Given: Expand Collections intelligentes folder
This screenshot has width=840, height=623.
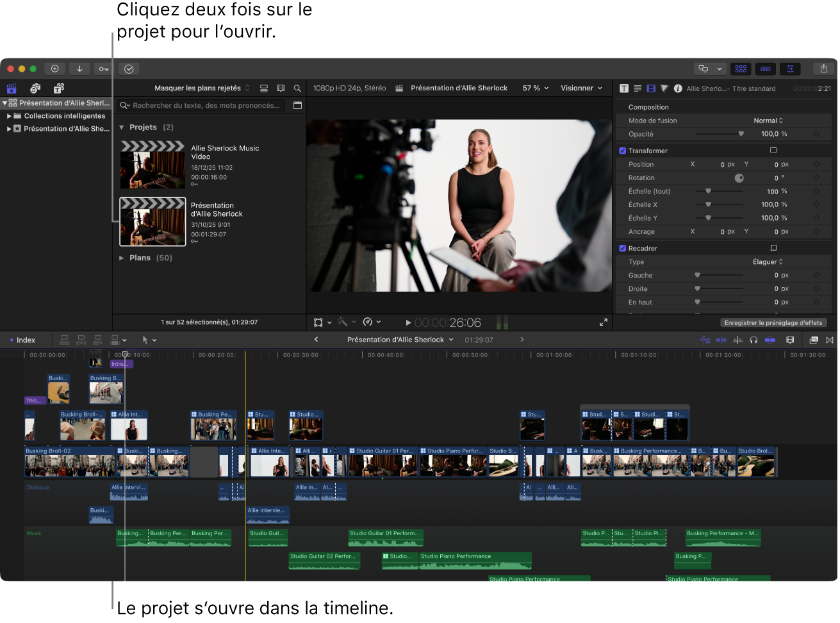Looking at the screenshot, I should [x=9, y=116].
